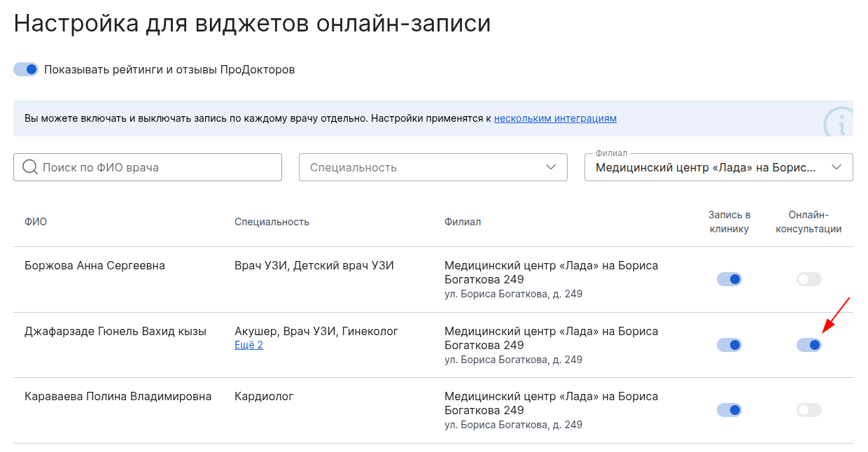Disable clinic booking for Джафарзаде Гюнель
The image size is (868, 452).
(729, 345)
